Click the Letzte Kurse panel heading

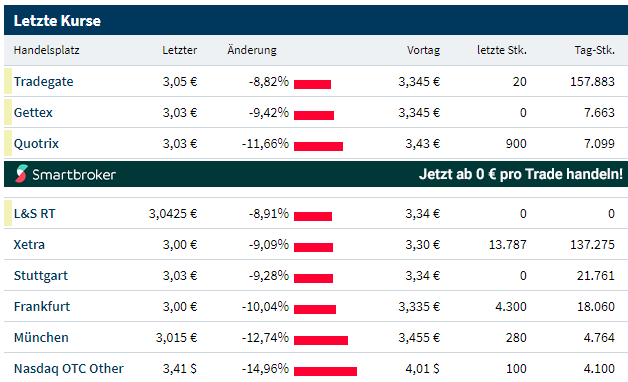click(57, 21)
